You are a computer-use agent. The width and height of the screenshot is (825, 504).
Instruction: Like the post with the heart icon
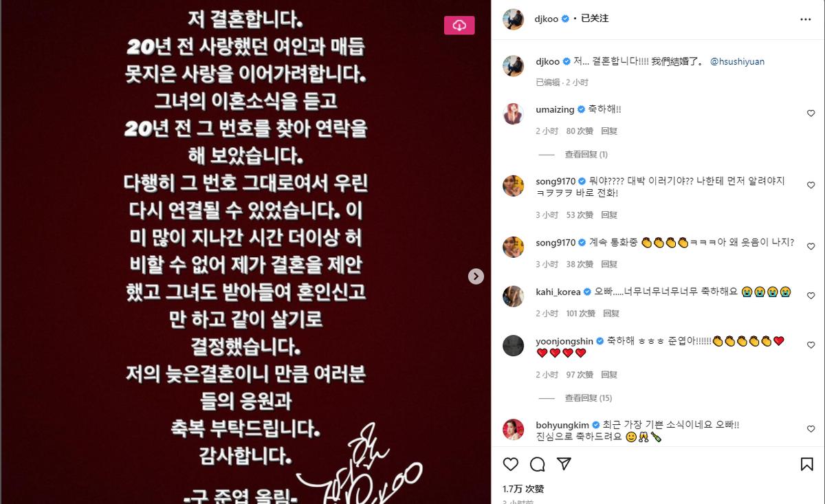510,464
